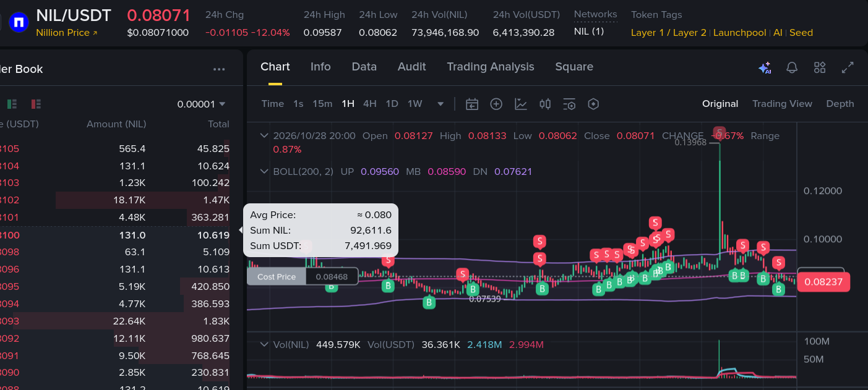Collapse the Vol(NIL) indicator chevron
This screenshot has width=868, height=390.
tap(265, 344)
